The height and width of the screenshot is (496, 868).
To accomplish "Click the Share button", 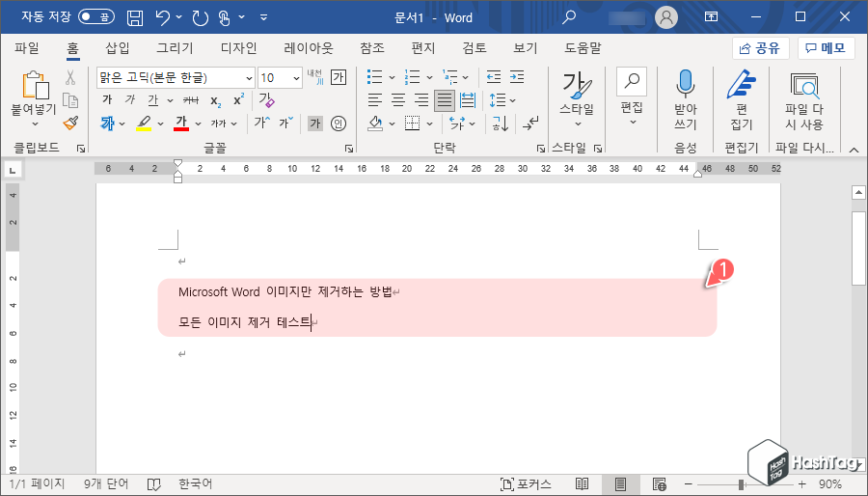I will click(x=760, y=48).
